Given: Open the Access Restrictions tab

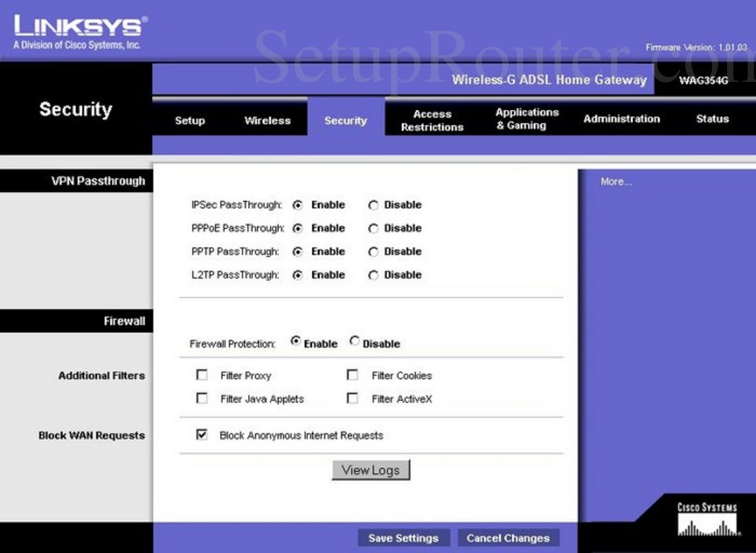Looking at the screenshot, I should coord(432,120).
